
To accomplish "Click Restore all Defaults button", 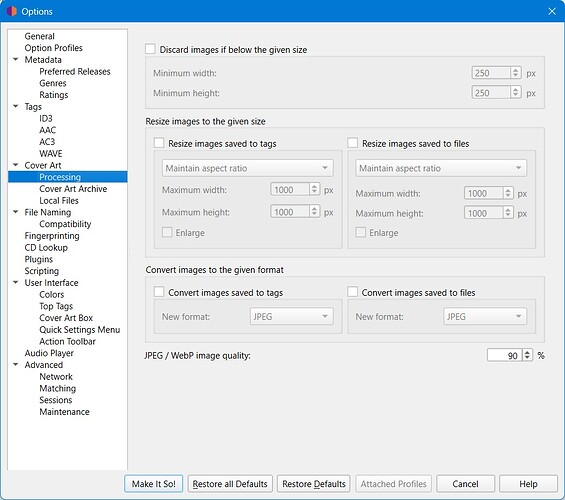I will tap(230, 483).
